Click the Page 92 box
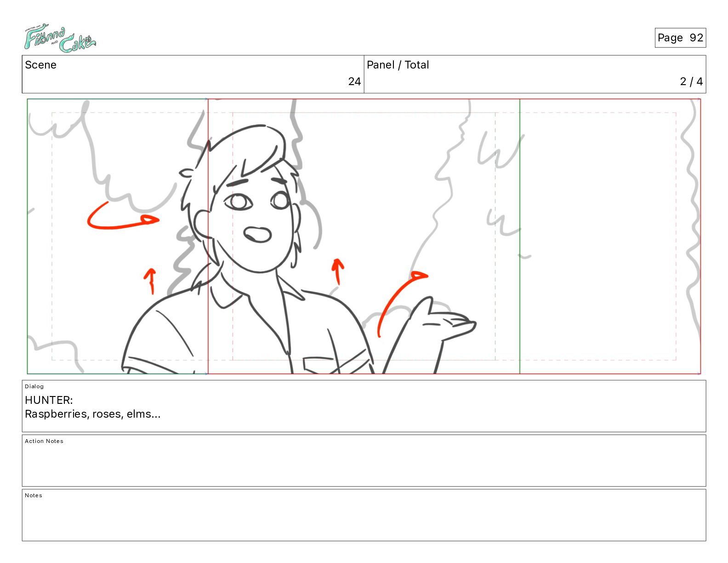 (680, 38)
